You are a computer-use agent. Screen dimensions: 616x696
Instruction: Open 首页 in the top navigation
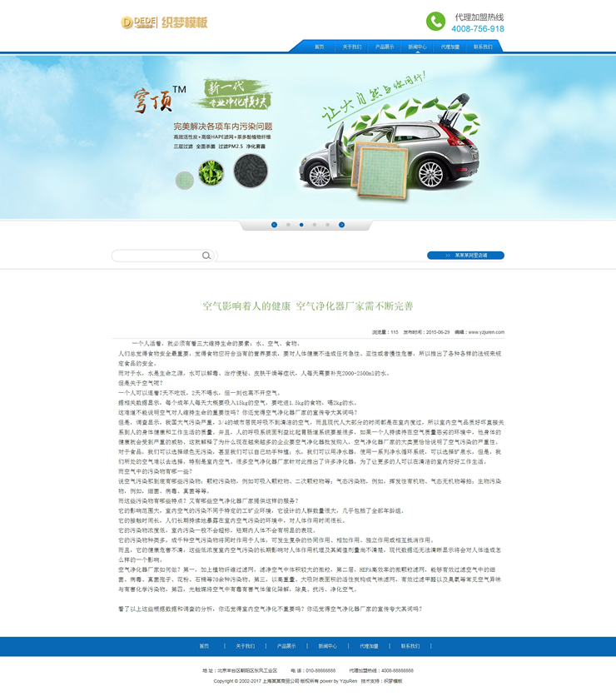(319, 47)
